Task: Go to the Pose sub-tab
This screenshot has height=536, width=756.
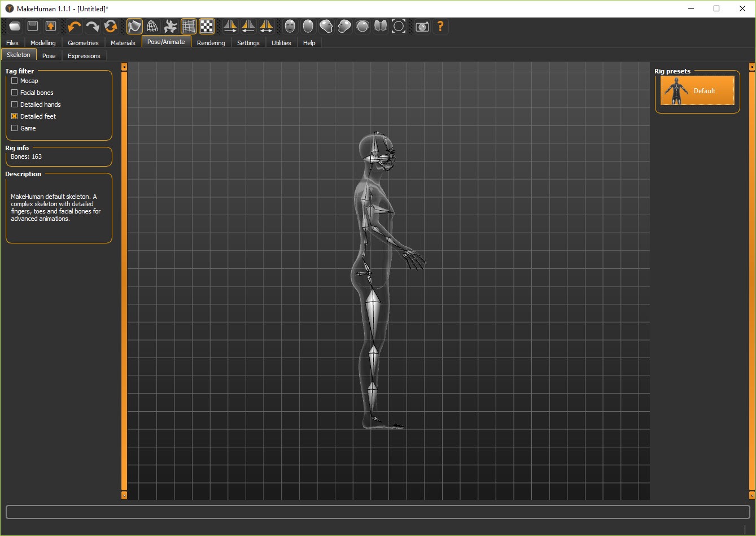Action: (x=49, y=56)
